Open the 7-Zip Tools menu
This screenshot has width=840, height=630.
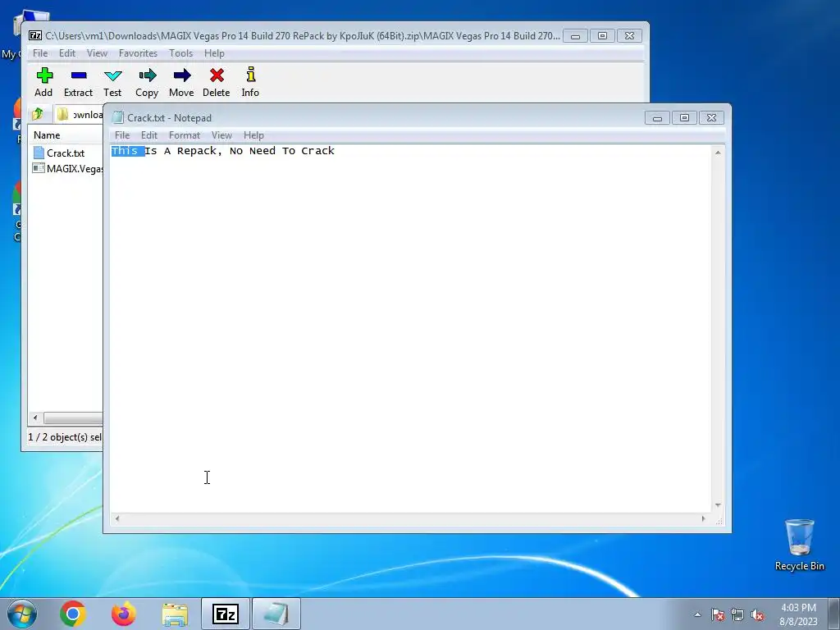(x=181, y=53)
